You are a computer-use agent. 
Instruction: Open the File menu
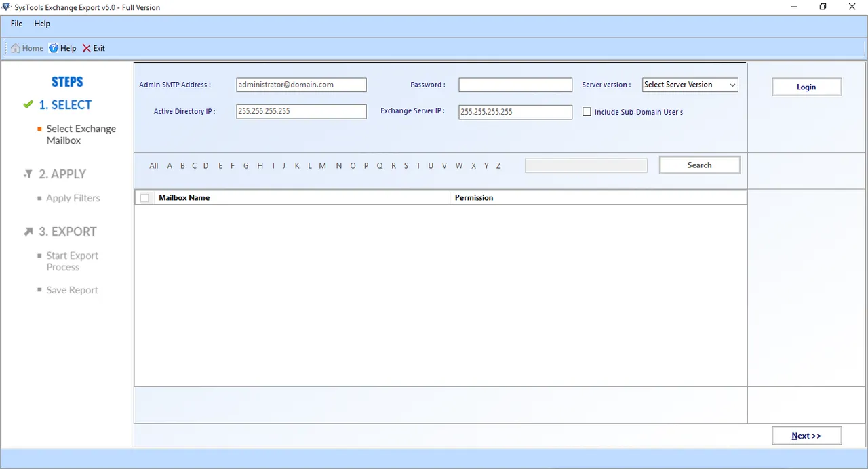(16, 24)
